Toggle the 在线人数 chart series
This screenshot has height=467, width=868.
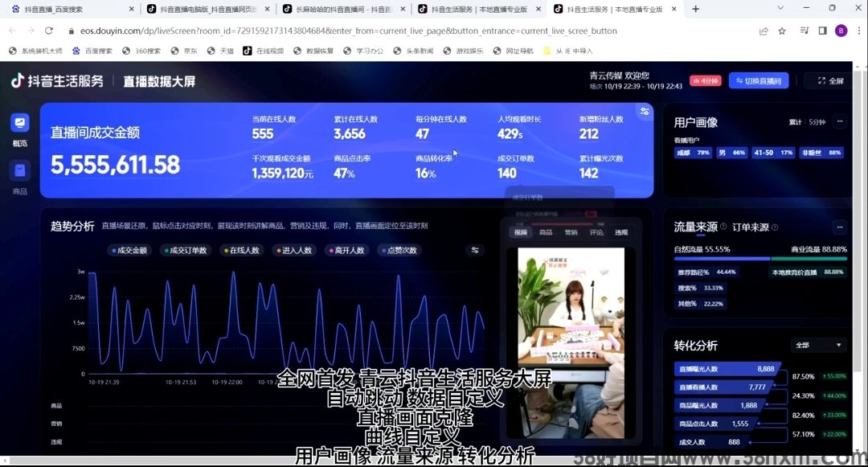[241, 250]
